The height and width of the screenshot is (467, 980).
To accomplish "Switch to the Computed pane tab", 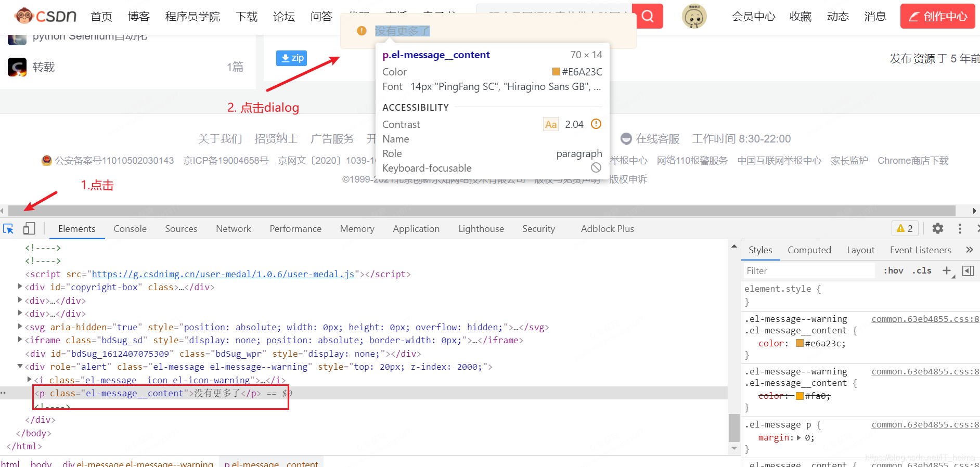I will [809, 250].
